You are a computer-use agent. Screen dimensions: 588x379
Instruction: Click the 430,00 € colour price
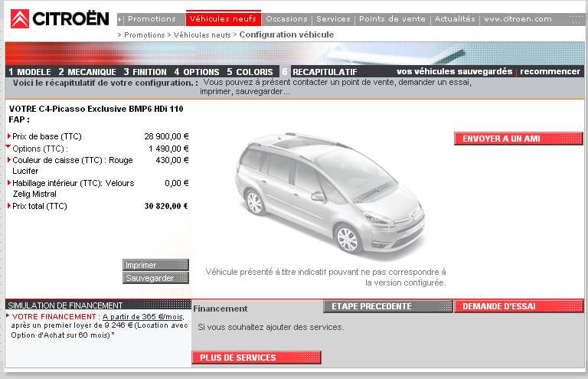[x=172, y=160]
